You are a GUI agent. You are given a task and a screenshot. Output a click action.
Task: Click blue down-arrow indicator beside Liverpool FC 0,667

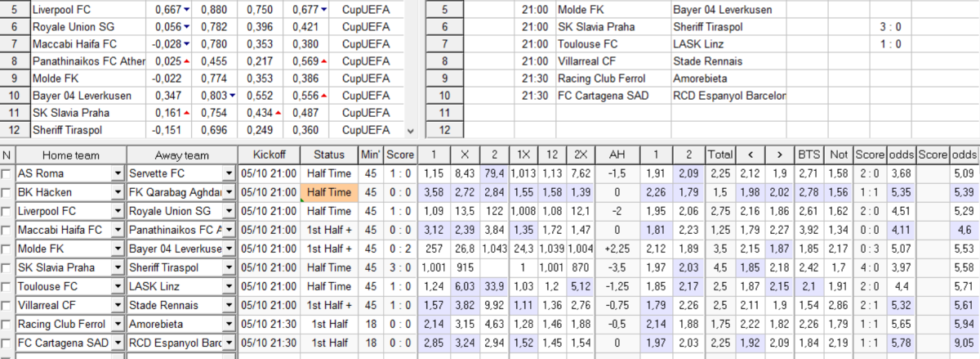coord(186,11)
